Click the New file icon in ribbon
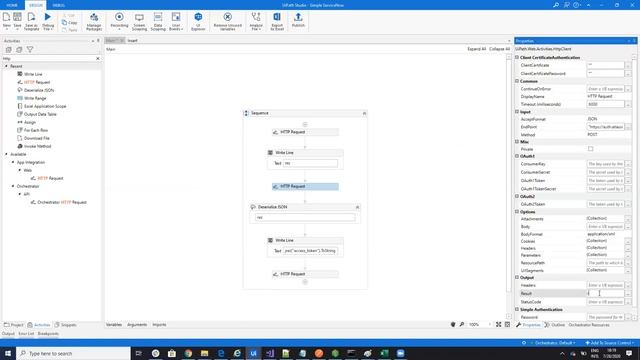The width and height of the screenshot is (640, 360). coord(7,17)
